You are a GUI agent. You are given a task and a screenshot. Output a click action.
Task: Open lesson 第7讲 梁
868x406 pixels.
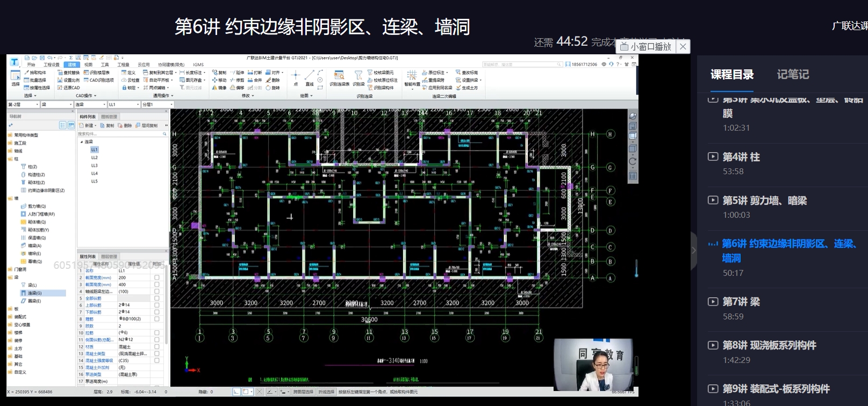741,302
